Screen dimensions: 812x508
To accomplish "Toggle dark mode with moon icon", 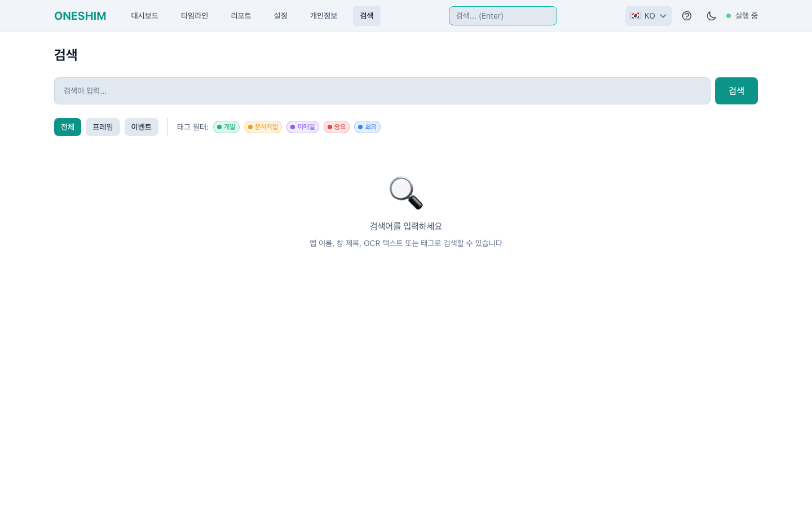I will [711, 16].
